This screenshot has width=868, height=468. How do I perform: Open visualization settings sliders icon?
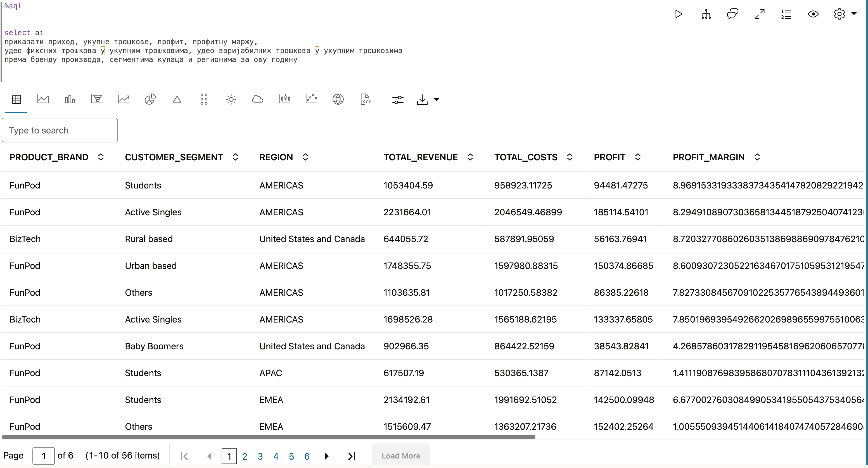click(x=398, y=100)
